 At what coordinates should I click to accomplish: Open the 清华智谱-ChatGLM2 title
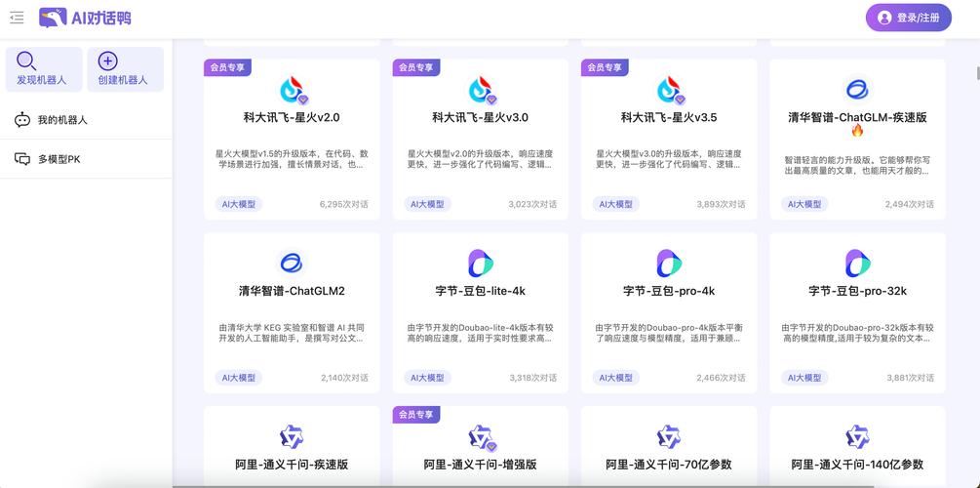click(x=292, y=291)
